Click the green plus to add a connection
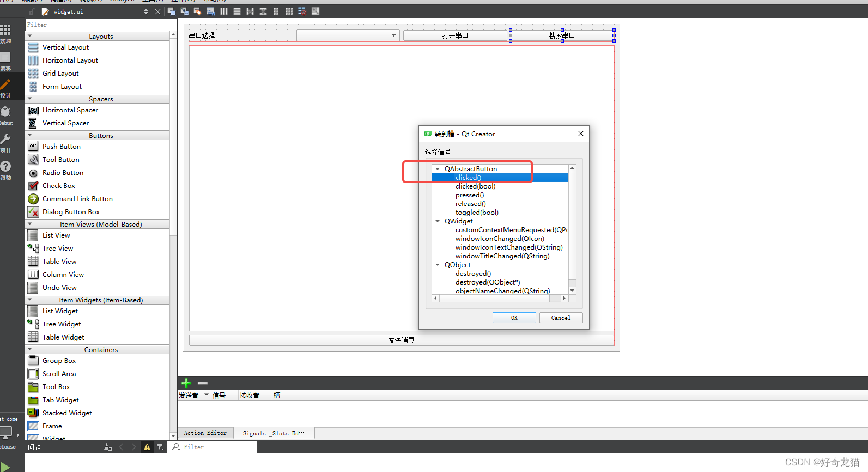The image size is (868, 472). pyautogui.click(x=186, y=383)
